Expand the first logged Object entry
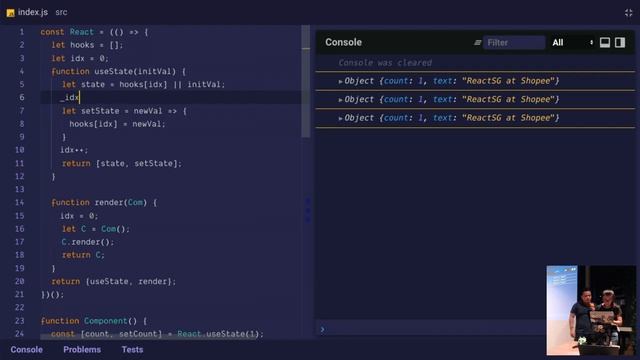640x360 pixels. (x=340, y=81)
